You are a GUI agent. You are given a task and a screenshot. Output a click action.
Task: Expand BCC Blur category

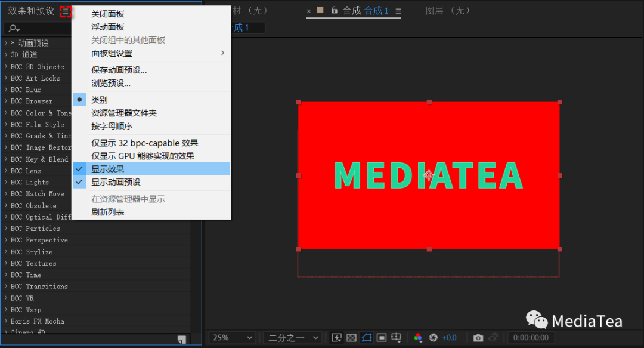pos(6,90)
